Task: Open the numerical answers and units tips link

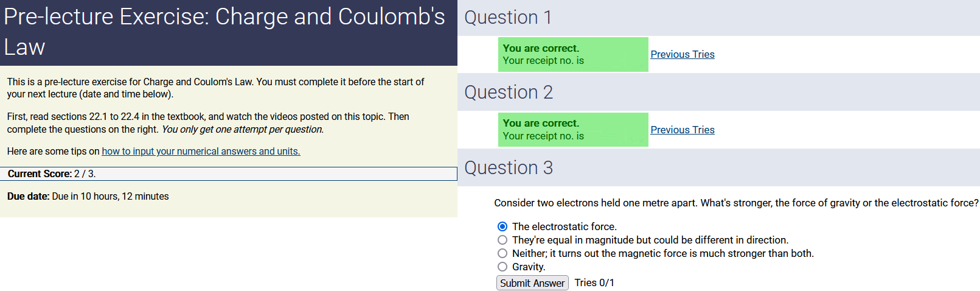Action: pos(201,151)
